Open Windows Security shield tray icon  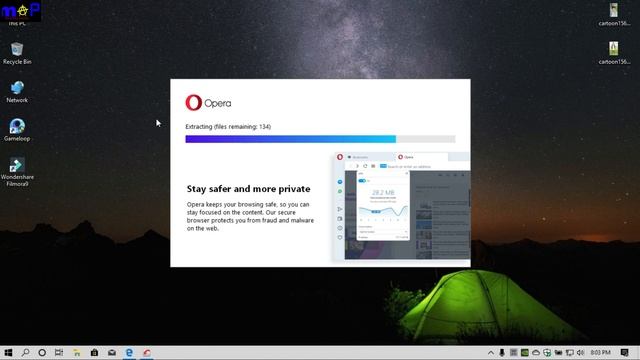tap(547, 353)
